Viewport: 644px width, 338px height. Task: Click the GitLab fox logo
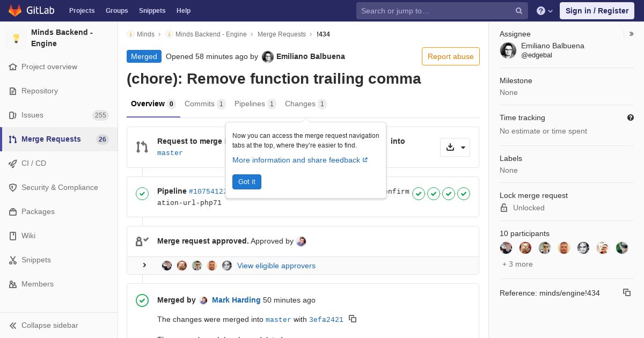click(15, 10)
